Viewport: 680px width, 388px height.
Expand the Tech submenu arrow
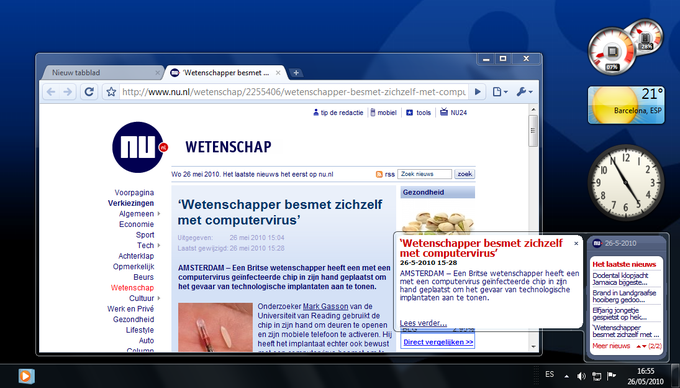(x=159, y=245)
